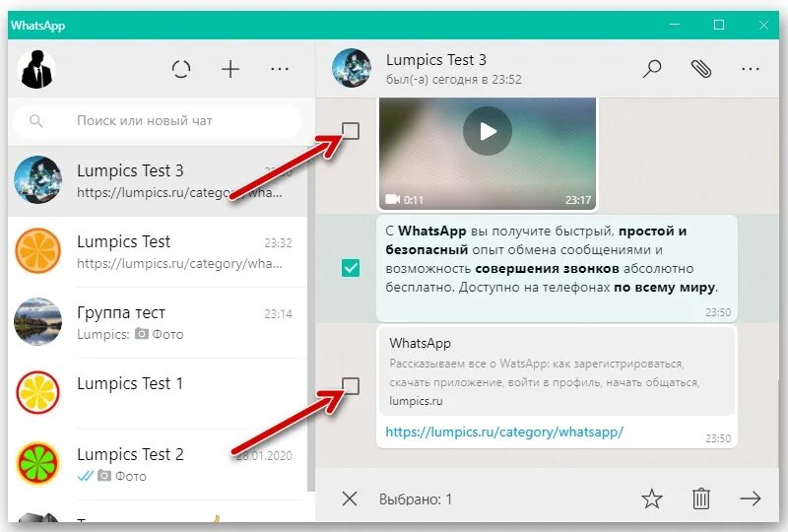Open the Группа тест group chat
The width and height of the screenshot is (788, 532).
(x=158, y=323)
